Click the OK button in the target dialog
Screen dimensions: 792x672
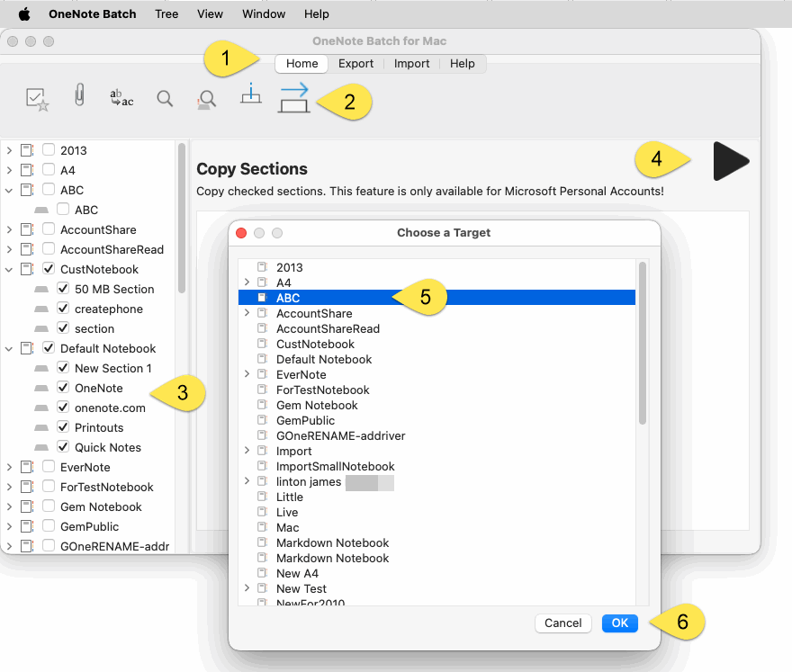(x=619, y=623)
